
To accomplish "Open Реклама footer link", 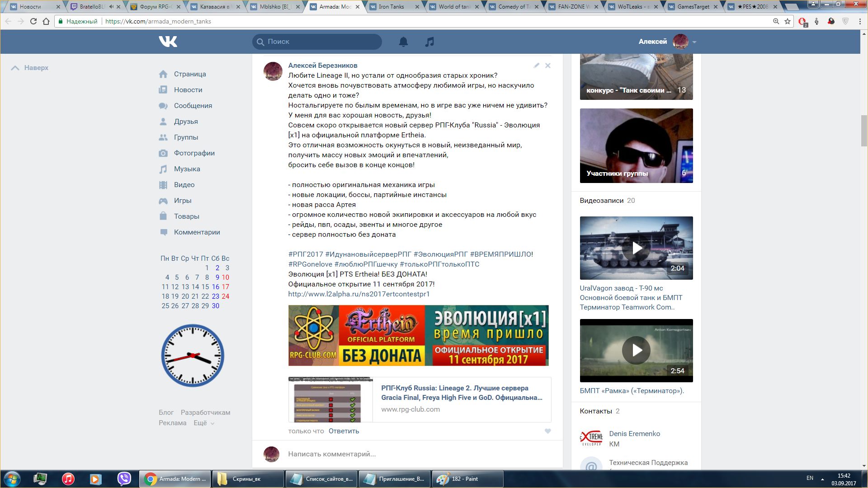I will (172, 423).
